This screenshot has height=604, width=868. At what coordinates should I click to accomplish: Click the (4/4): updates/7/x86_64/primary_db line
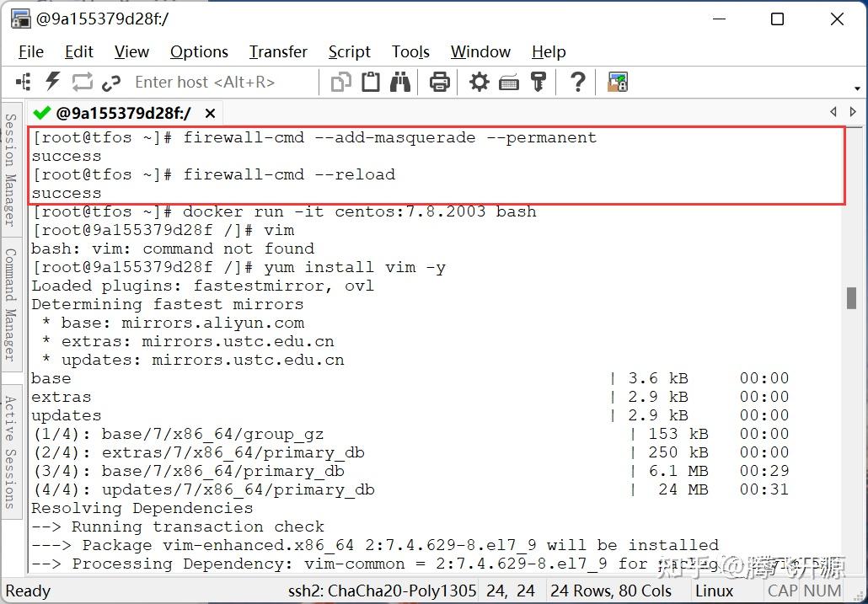410,490
